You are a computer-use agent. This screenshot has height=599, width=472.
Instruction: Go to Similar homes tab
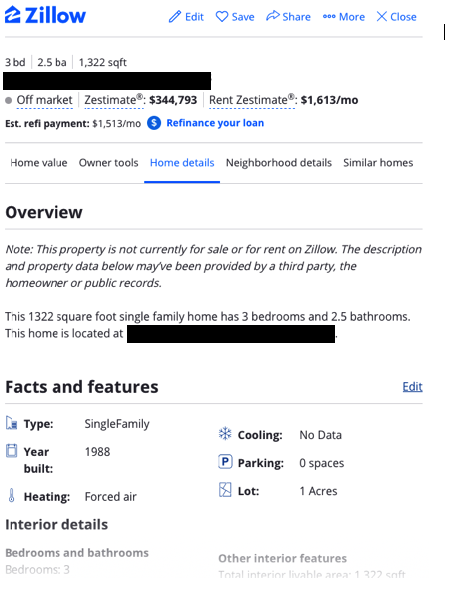[x=378, y=163]
